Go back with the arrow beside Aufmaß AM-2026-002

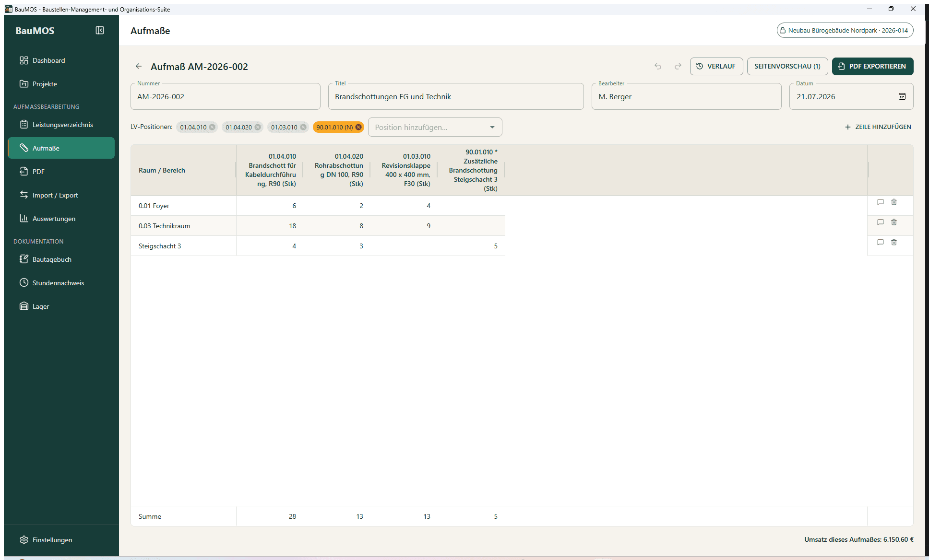tap(139, 66)
